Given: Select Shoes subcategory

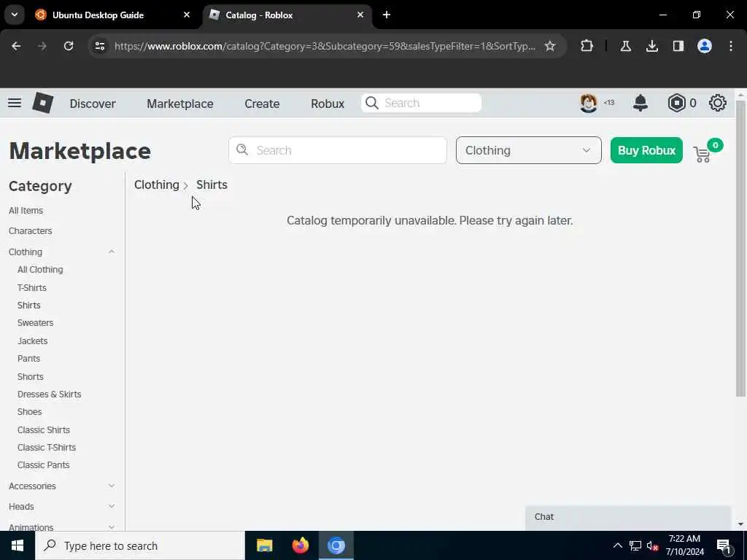Looking at the screenshot, I should pyautogui.click(x=29, y=412).
